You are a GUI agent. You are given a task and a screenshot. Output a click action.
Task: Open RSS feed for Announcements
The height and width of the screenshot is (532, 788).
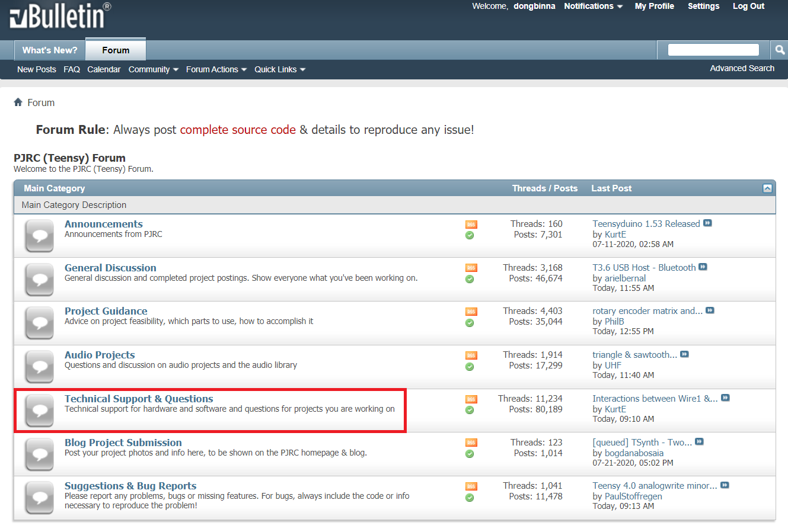[471, 225]
